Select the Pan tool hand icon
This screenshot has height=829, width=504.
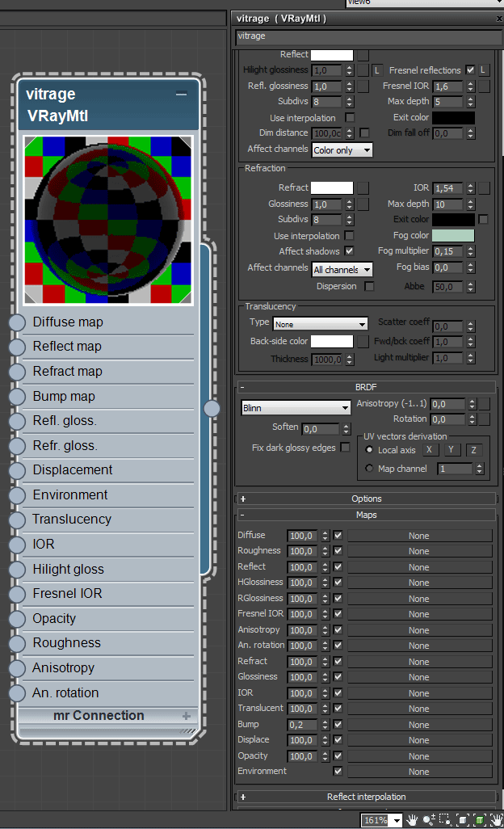[x=412, y=819]
